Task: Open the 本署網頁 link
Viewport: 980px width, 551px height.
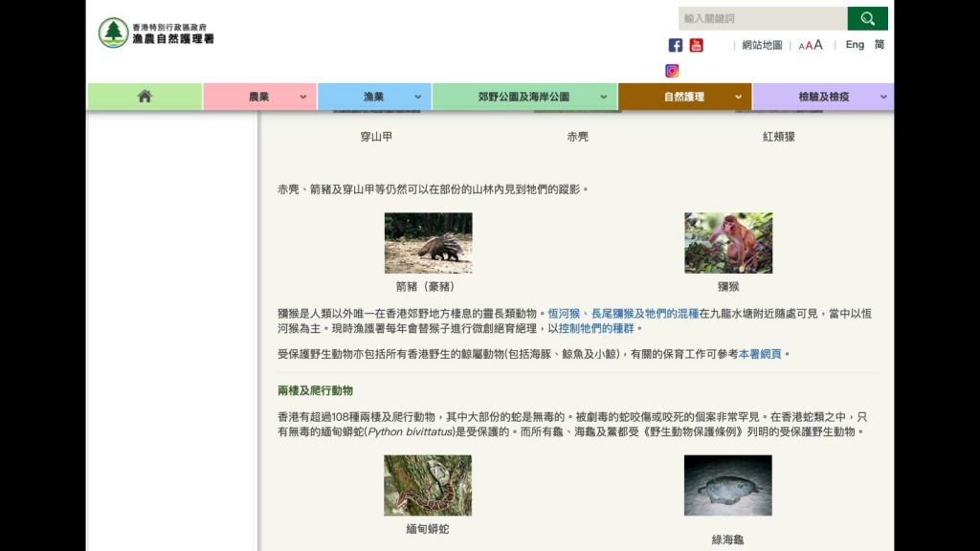Action: pyautogui.click(x=760, y=354)
